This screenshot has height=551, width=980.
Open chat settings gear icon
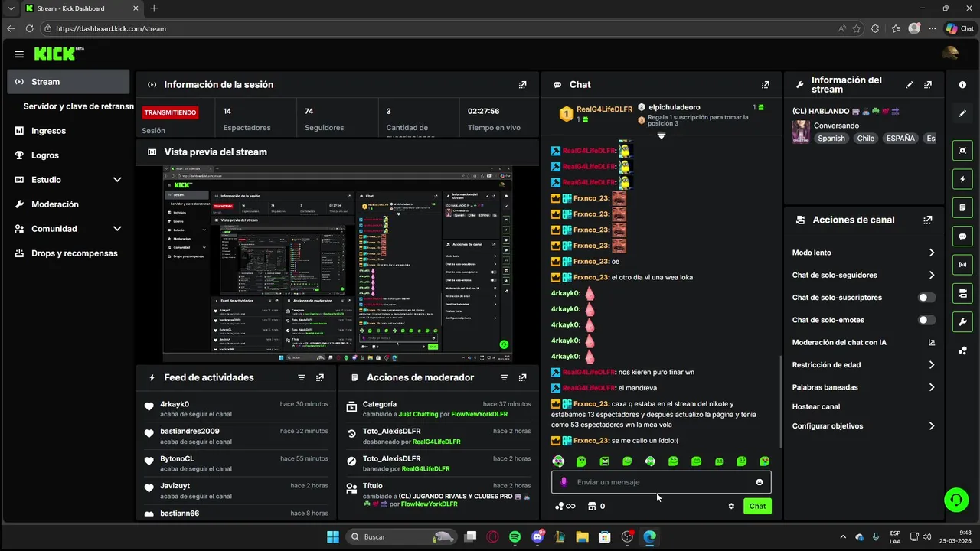pyautogui.click(x=731, y=506)
